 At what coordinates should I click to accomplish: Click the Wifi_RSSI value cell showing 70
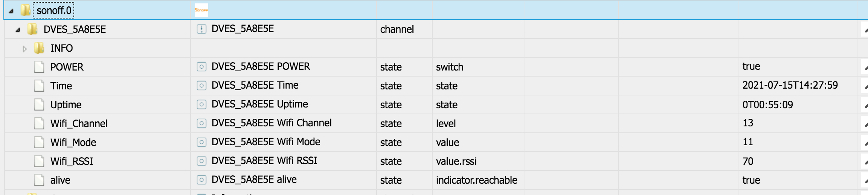point(748,161)
